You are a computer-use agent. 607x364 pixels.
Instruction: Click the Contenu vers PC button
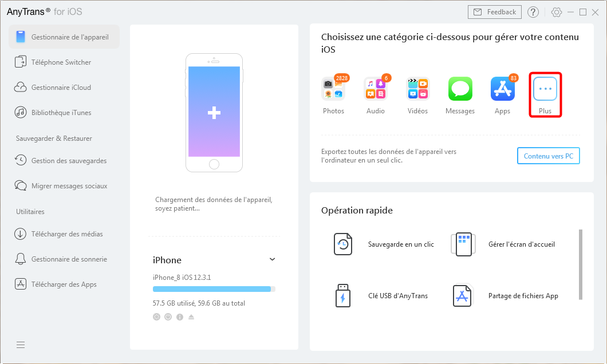click(x=548, y=156)
